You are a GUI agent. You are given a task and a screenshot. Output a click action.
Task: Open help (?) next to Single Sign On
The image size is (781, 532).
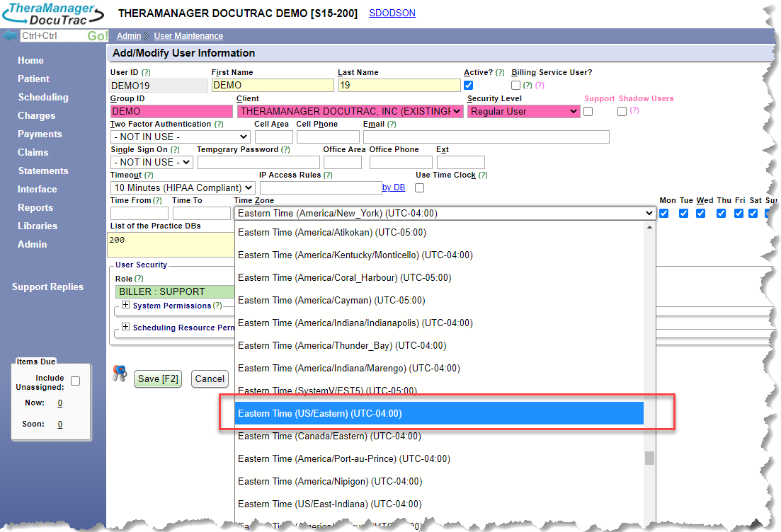175,149
